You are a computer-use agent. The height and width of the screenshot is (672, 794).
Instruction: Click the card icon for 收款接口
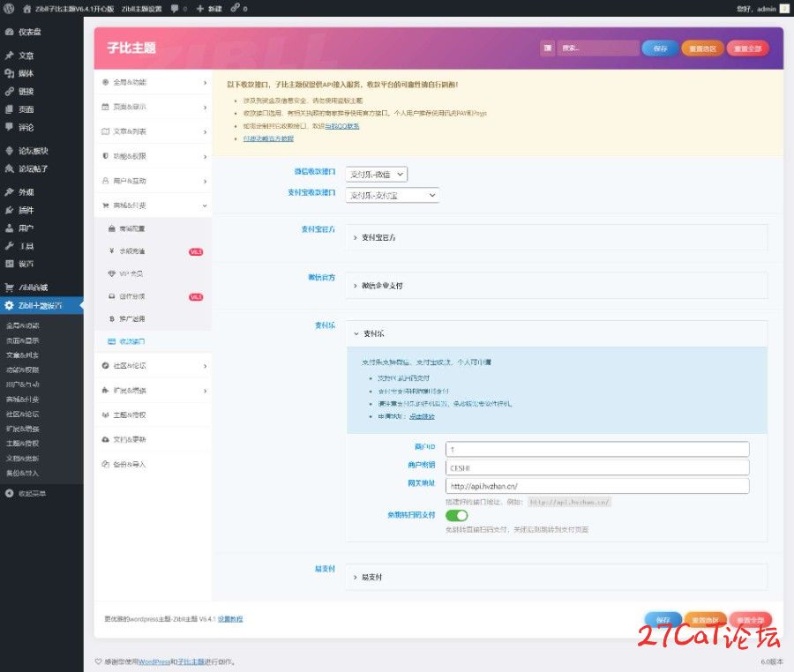pyautogui.click(x=112, y=341)
